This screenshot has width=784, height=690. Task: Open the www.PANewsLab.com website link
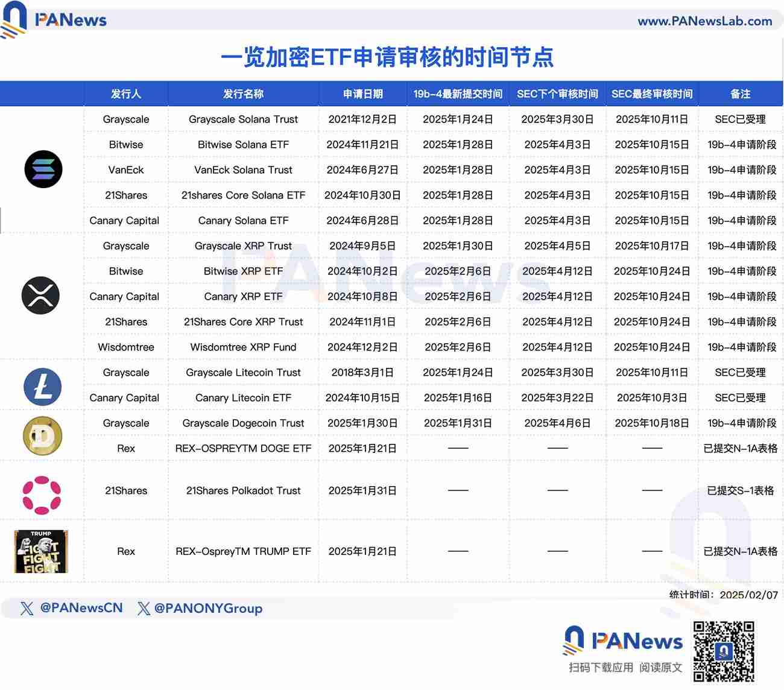coord(706,20)
